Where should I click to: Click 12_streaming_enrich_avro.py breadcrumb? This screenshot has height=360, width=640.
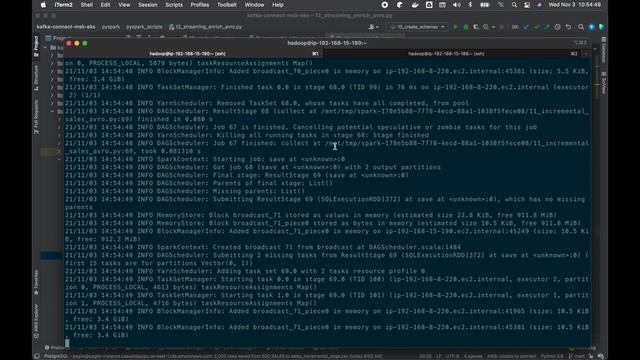point(206,27)
